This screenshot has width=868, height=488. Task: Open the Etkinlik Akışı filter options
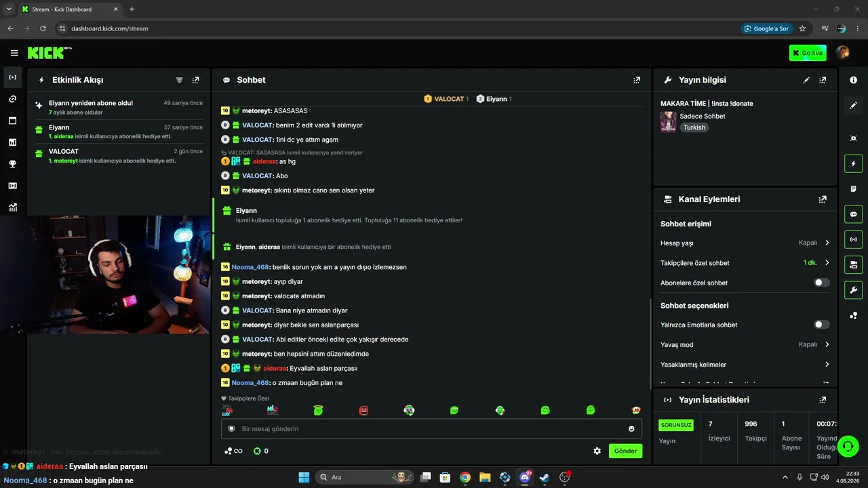coord(180,80)
